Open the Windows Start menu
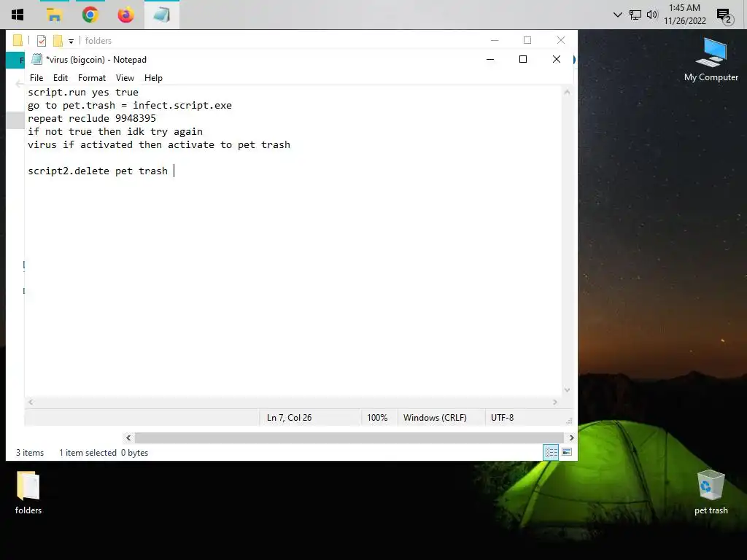 click(x=18, y=15)
